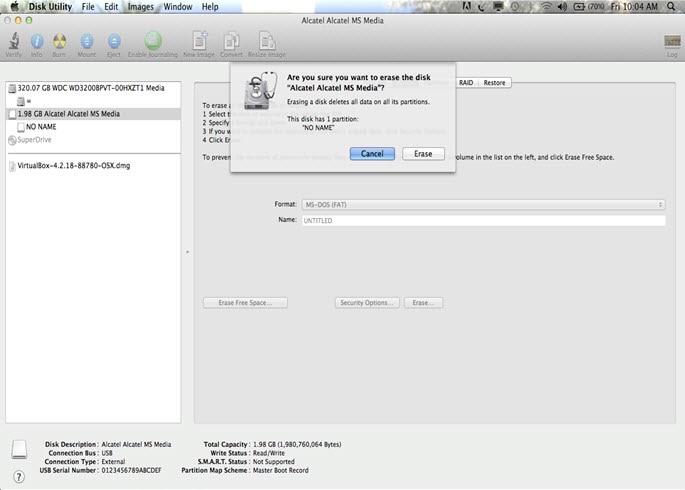Open the File menu

tap(88, 7)
